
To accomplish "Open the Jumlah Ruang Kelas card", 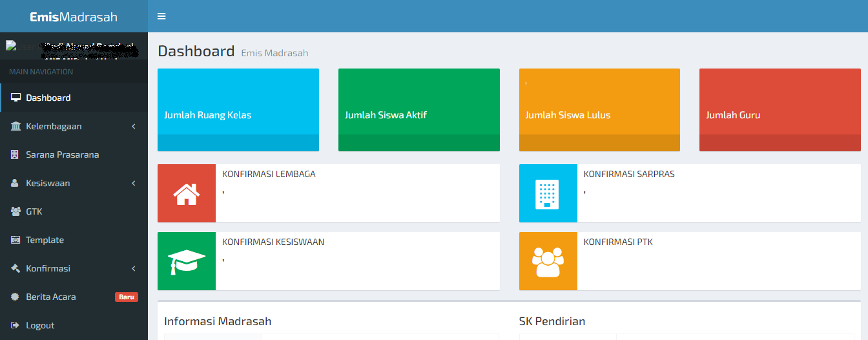I will pos(238,110).
